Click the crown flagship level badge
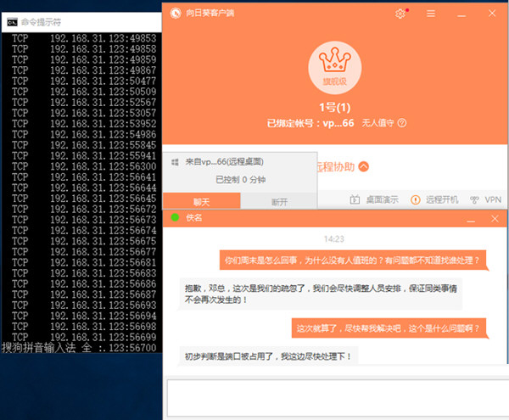Screen dimensions: 509x420 (334, 68)
